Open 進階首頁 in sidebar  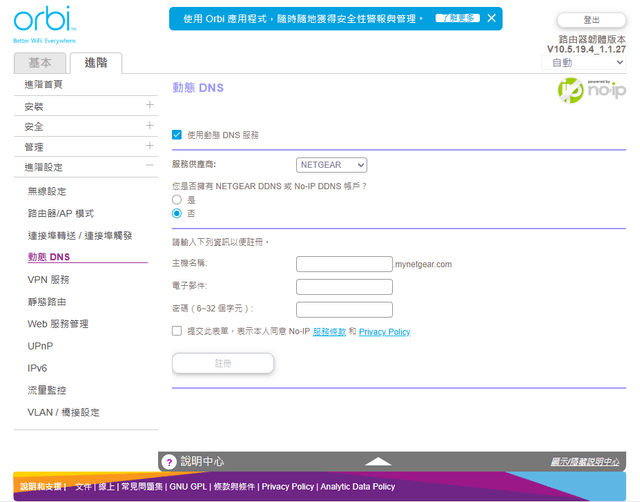(x=44, y=84)
